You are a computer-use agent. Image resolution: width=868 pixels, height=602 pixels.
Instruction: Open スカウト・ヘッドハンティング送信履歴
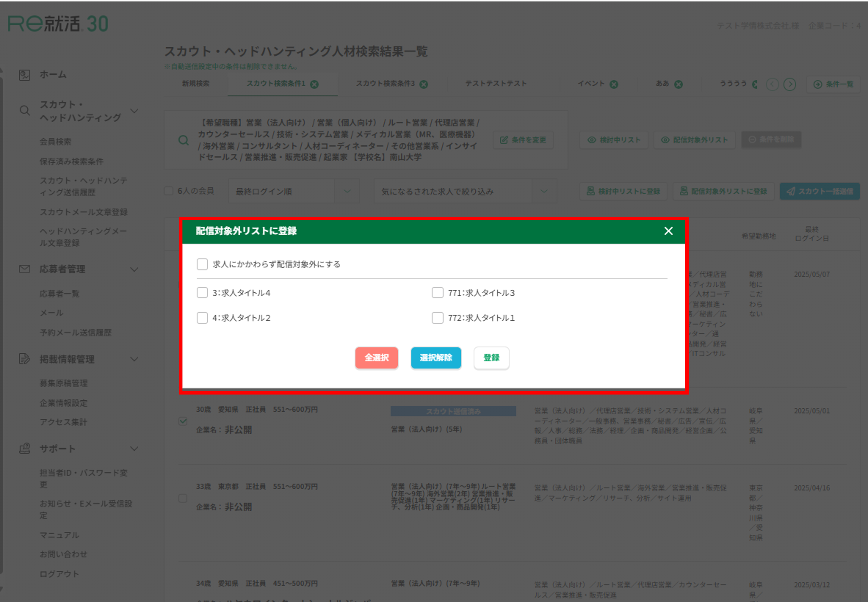coord(83,186)
